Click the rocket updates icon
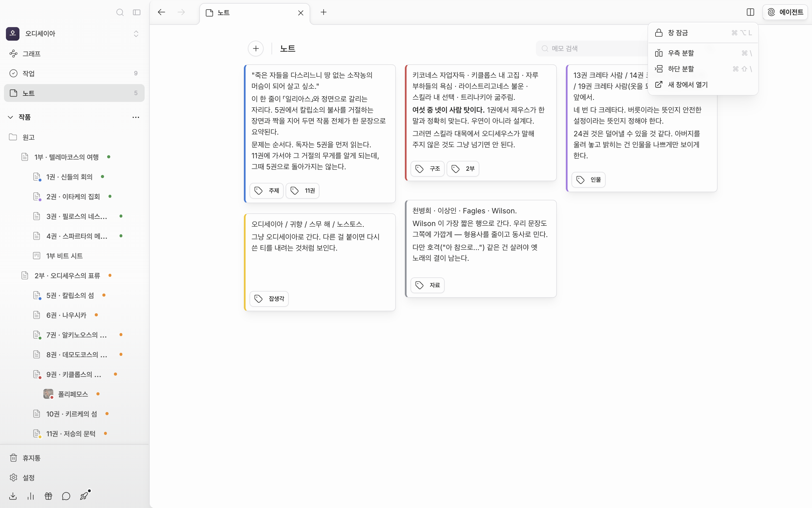 coord(84,496)
